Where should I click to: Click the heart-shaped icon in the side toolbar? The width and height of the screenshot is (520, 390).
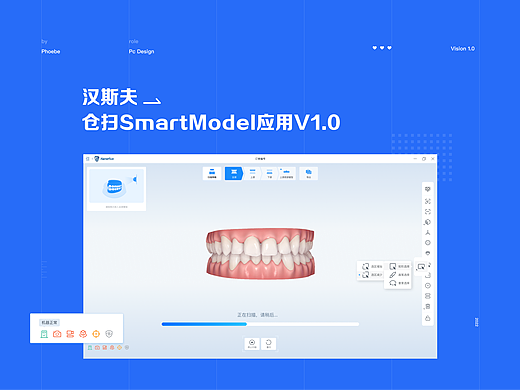click(x=428, y=189)
